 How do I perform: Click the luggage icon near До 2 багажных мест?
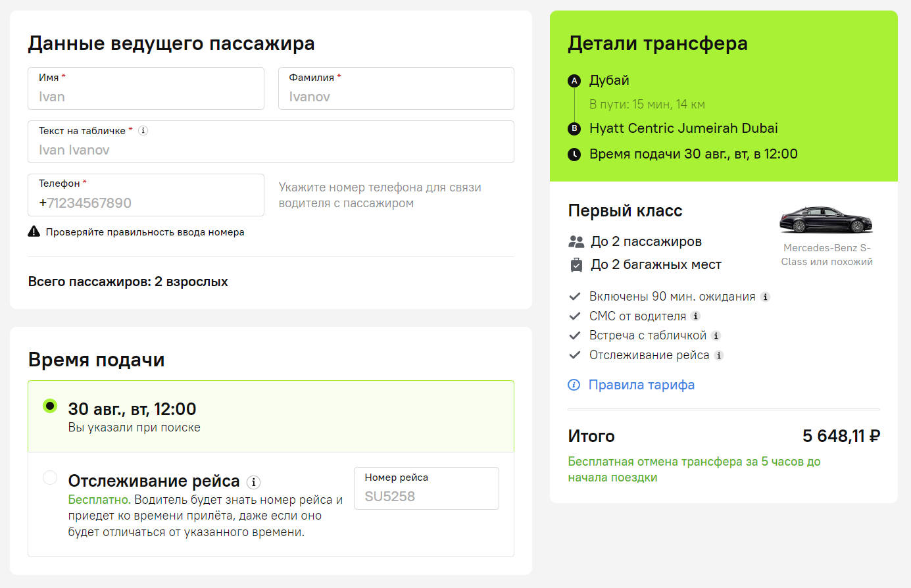[576, 264]
